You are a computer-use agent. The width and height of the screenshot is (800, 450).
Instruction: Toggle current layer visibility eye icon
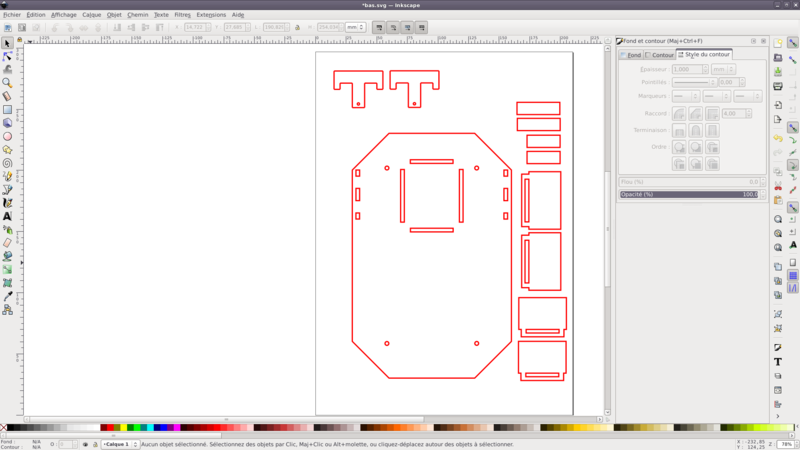click(86, 444)
